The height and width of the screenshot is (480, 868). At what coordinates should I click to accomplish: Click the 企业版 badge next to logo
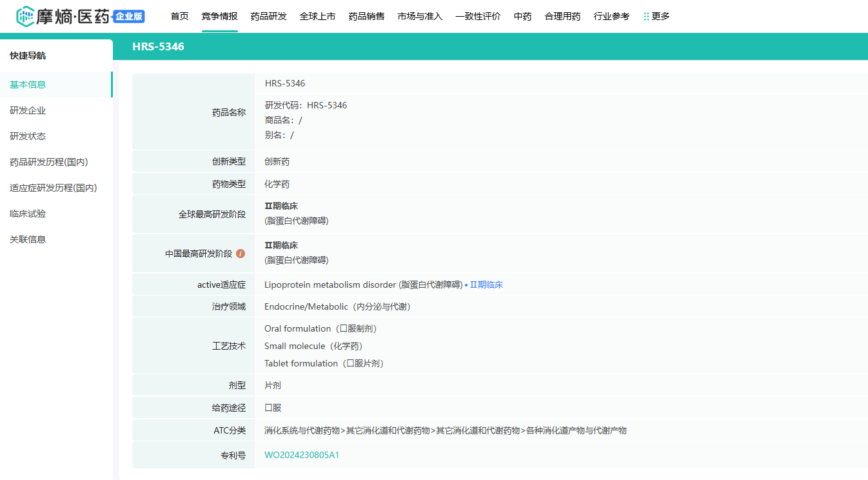(129, 17)
